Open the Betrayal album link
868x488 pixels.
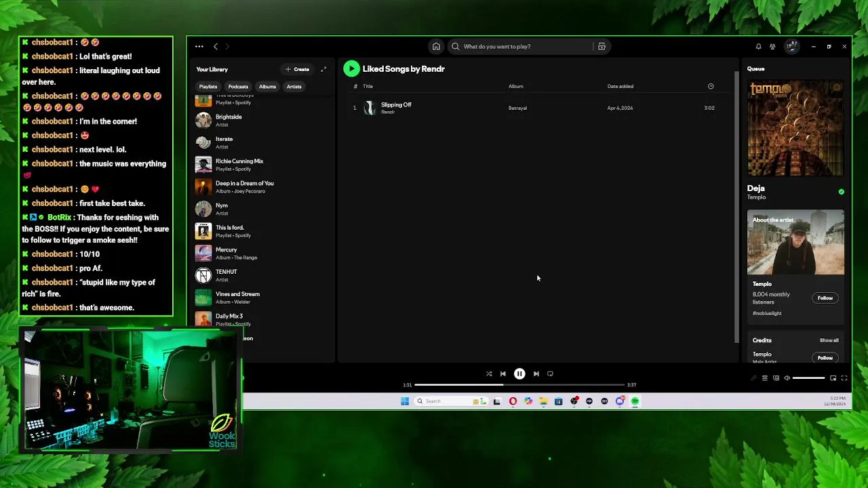[517, 108]
